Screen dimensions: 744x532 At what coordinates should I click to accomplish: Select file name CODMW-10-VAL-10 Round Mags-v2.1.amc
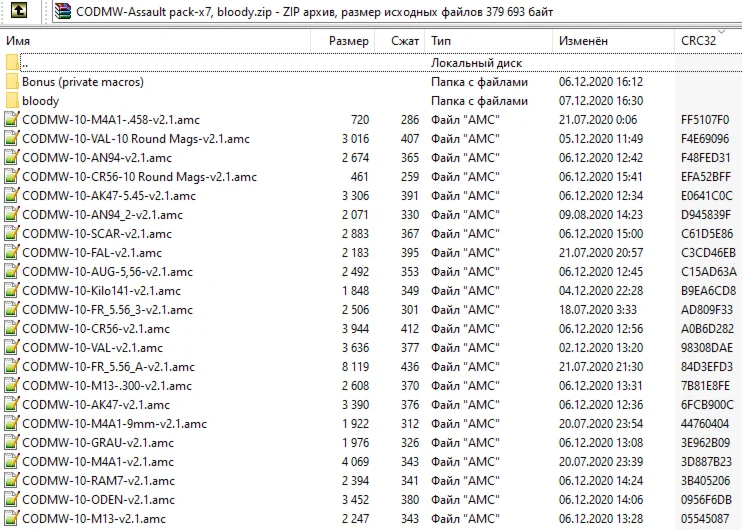coord(136,139)
